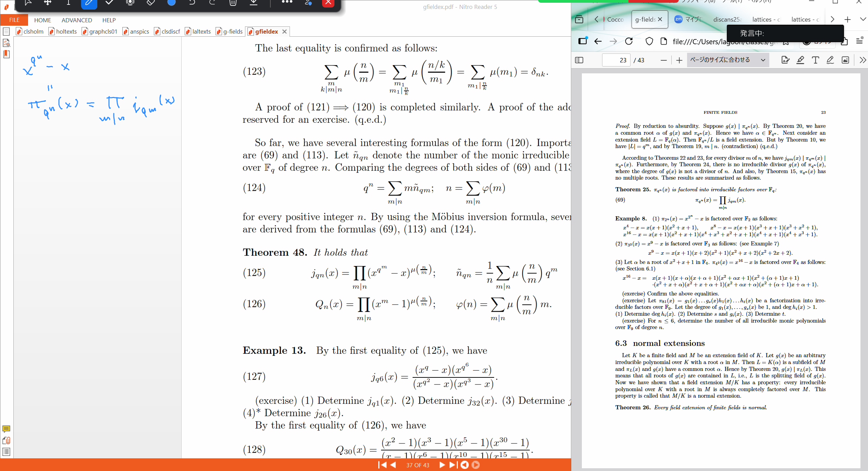Toggle the blue pen drawing tool
This screenshot has height=471, width=868.
[89, 3]
